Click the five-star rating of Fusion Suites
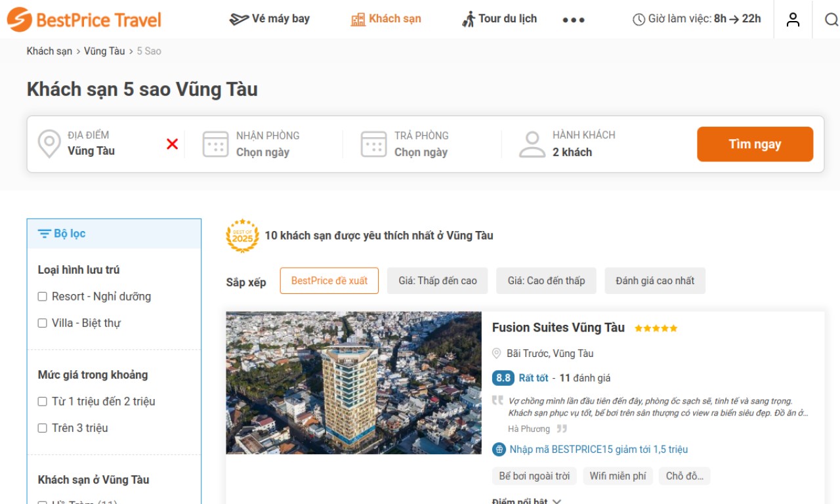 coord(656,328)
